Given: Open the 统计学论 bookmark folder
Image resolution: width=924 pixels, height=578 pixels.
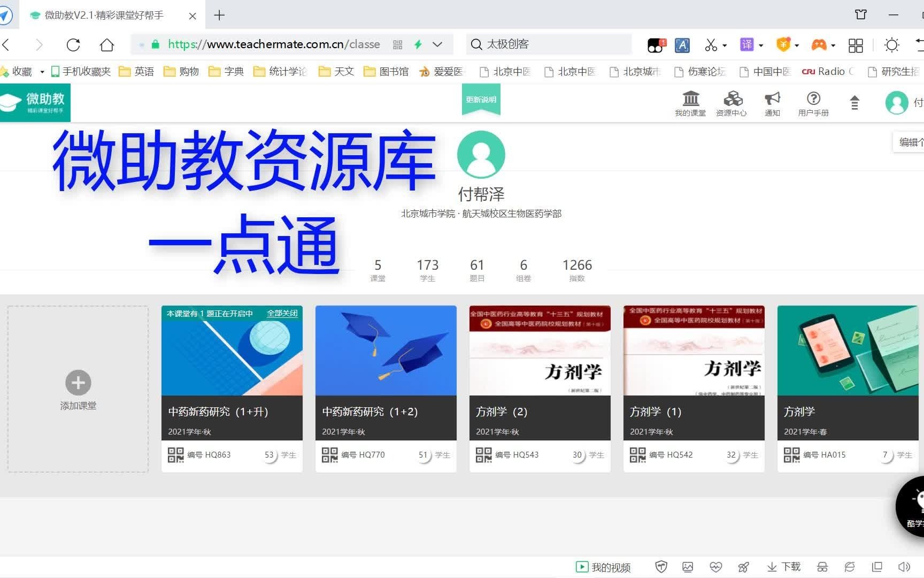Looking at the screenshot, I should 280,72.
